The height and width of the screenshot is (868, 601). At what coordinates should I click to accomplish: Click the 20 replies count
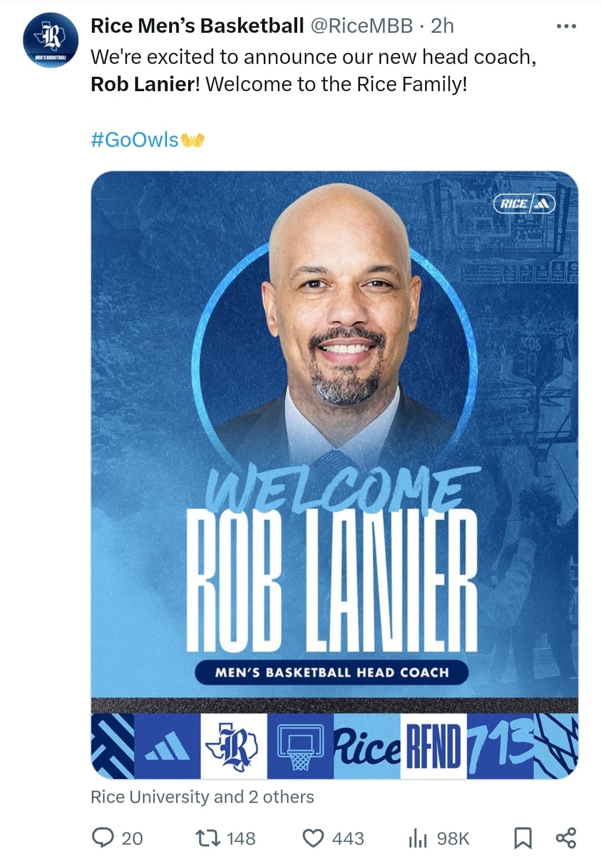point(132,839)
